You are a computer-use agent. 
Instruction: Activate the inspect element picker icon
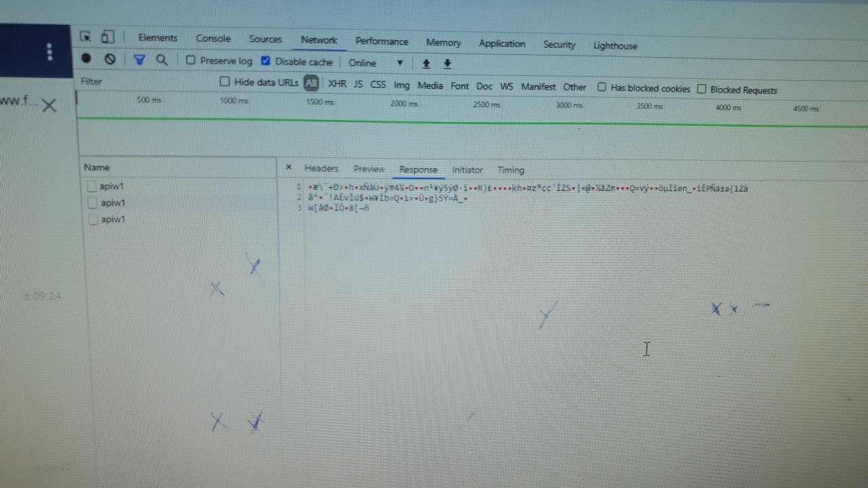pos(85,37)
